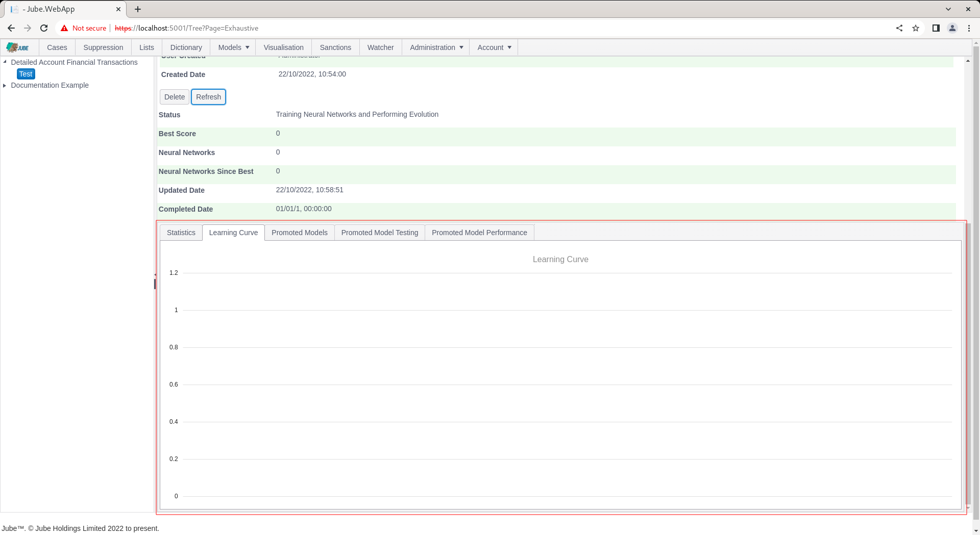Click the Delete button
Image resolution: width=980 pixels, height=535 pixels.
pyautogui.click(x=175, y=97)
